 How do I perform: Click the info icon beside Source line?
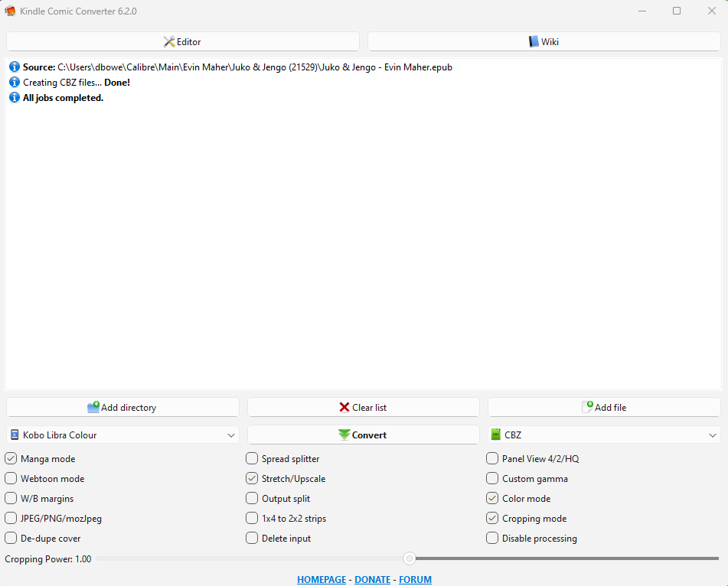coord(15,67)
